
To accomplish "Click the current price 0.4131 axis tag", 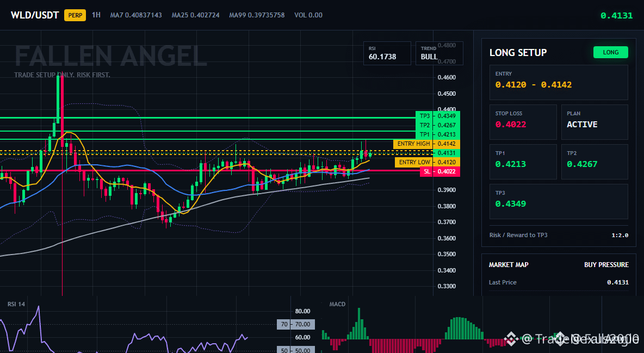I will coord(447,153).
